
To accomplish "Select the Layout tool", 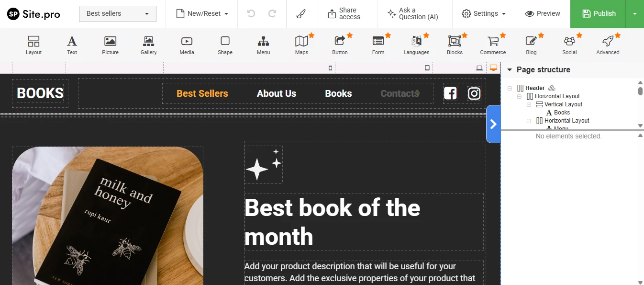I will 33,45.
